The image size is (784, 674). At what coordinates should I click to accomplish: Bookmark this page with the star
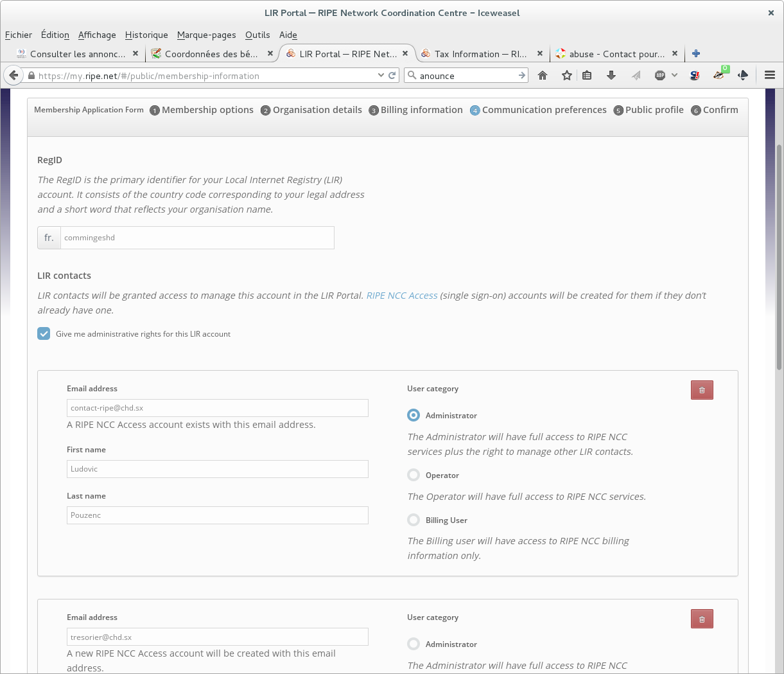(566, 75)
